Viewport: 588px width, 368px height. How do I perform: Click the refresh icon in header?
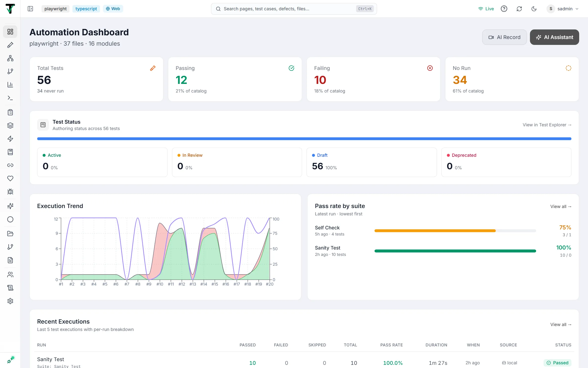(519, 9)
